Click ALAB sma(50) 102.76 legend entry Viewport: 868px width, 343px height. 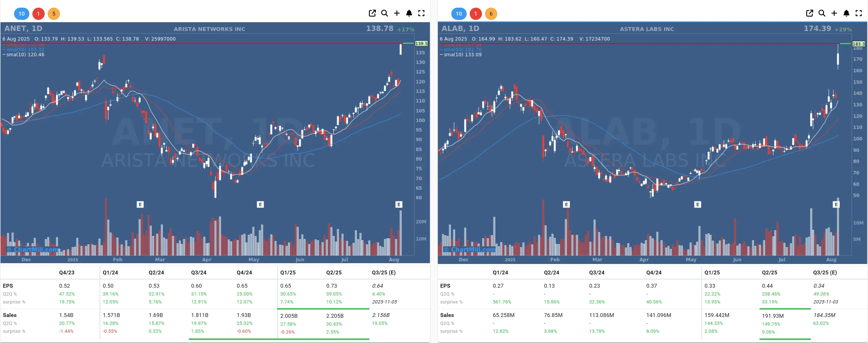coord(461,49)
